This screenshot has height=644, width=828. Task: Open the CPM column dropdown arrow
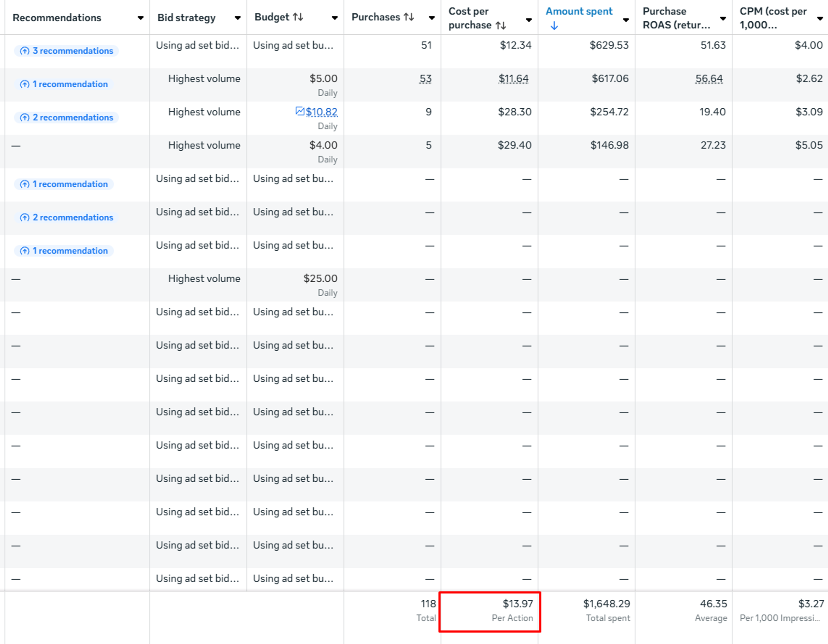[x=820, y=18]
